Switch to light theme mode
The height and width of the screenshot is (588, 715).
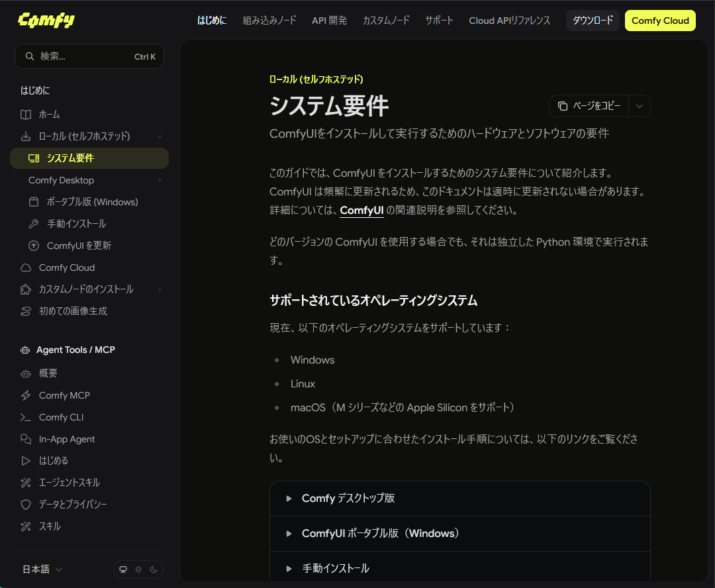(138, 569)
